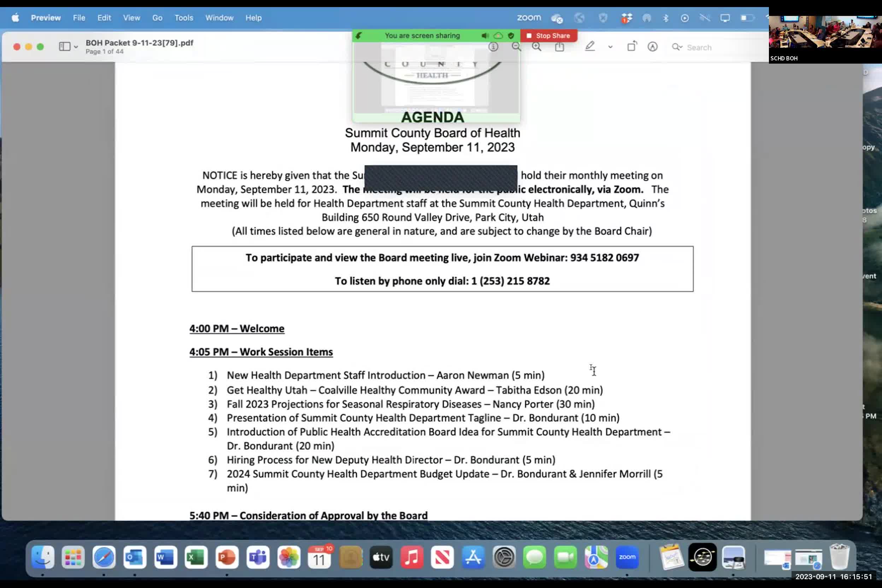
Task: Expand the sidebar view options chevron
Action: tap(76, 47)
